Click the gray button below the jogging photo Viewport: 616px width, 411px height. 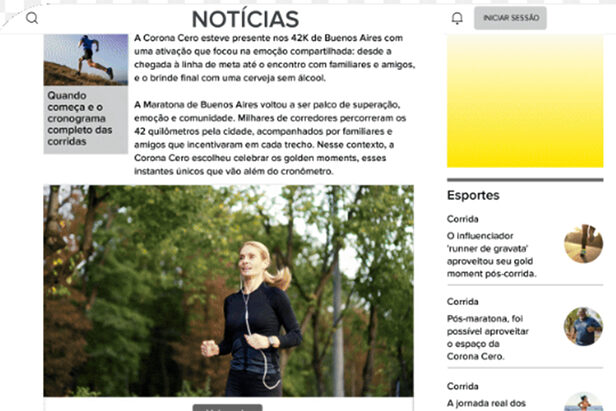pyautogui.click(x=227, y=408)
